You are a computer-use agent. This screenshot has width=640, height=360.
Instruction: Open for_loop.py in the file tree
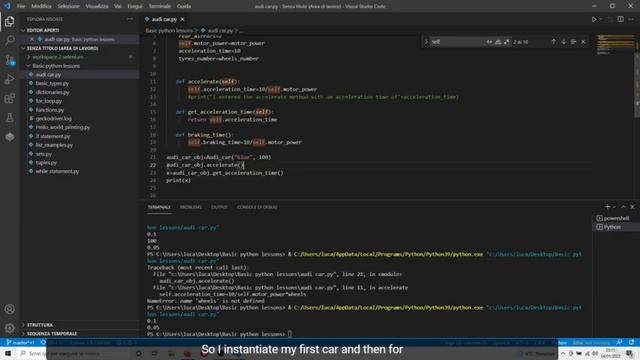click(49, 101)
